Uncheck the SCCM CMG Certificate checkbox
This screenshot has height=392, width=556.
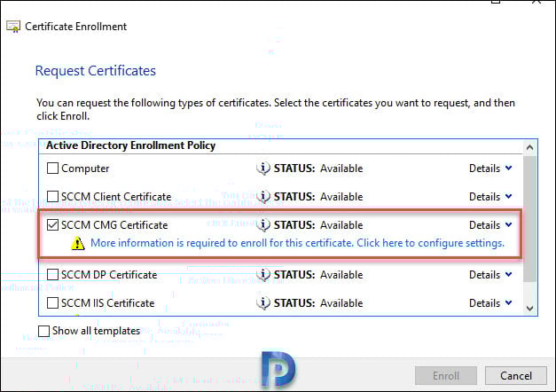53,225
